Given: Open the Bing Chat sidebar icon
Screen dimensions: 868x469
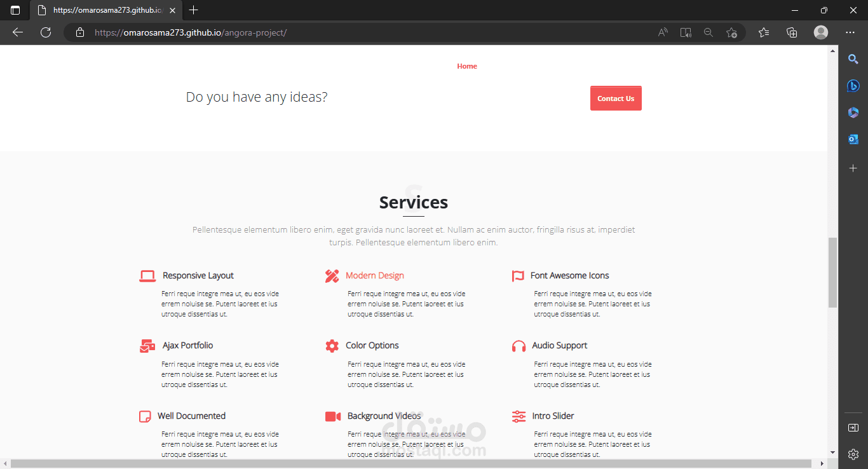Looking at the screenshot, I should tap(853, 86).
